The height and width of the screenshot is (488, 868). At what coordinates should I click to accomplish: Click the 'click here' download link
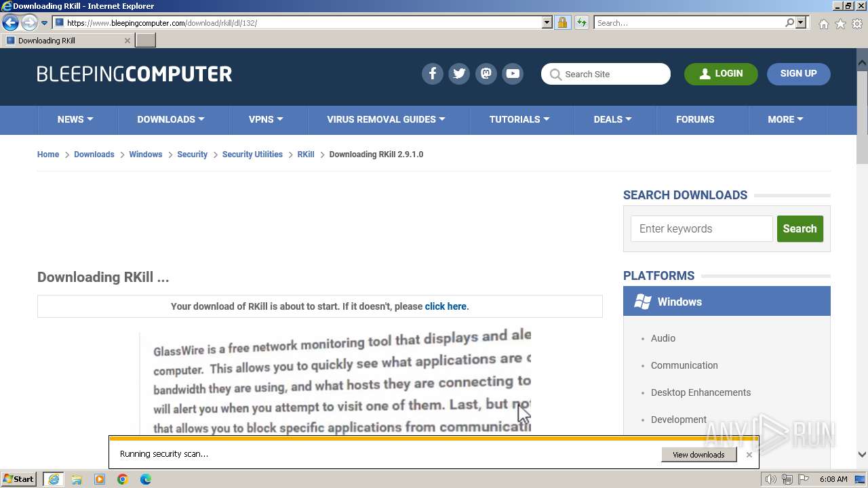446,306
